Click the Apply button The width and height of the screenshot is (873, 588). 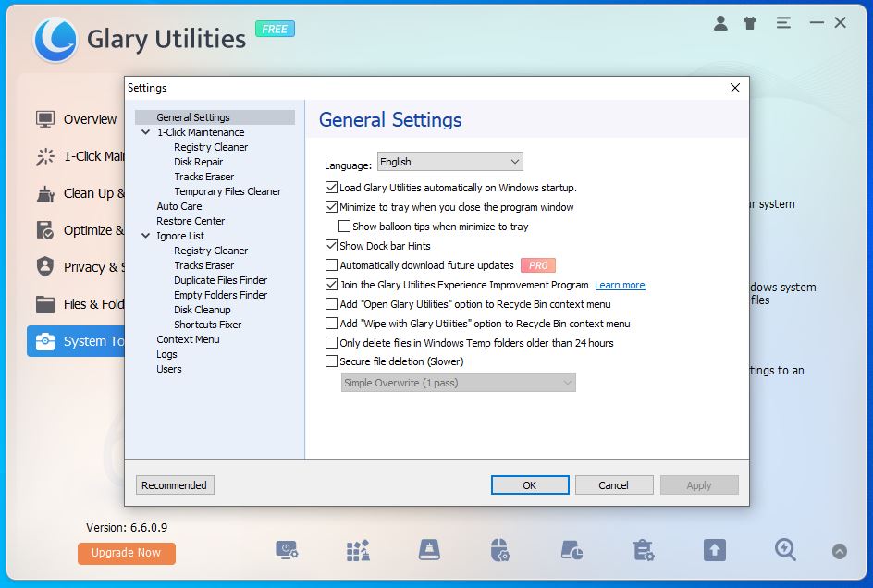(x=699, y=485)
